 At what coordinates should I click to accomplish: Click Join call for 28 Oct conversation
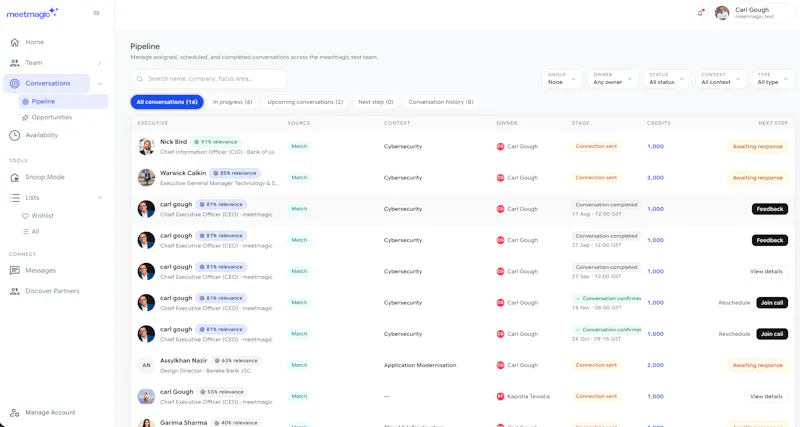(771, 334)
